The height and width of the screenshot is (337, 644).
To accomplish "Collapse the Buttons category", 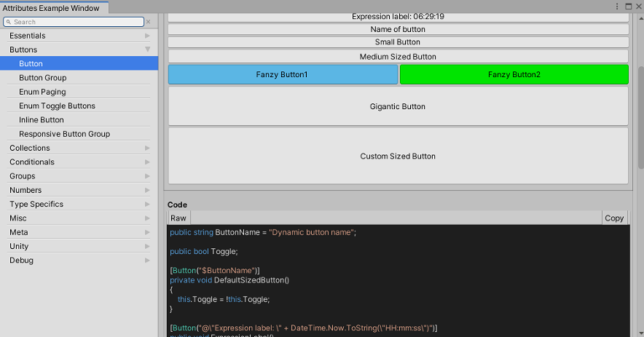I will [148, 49].
